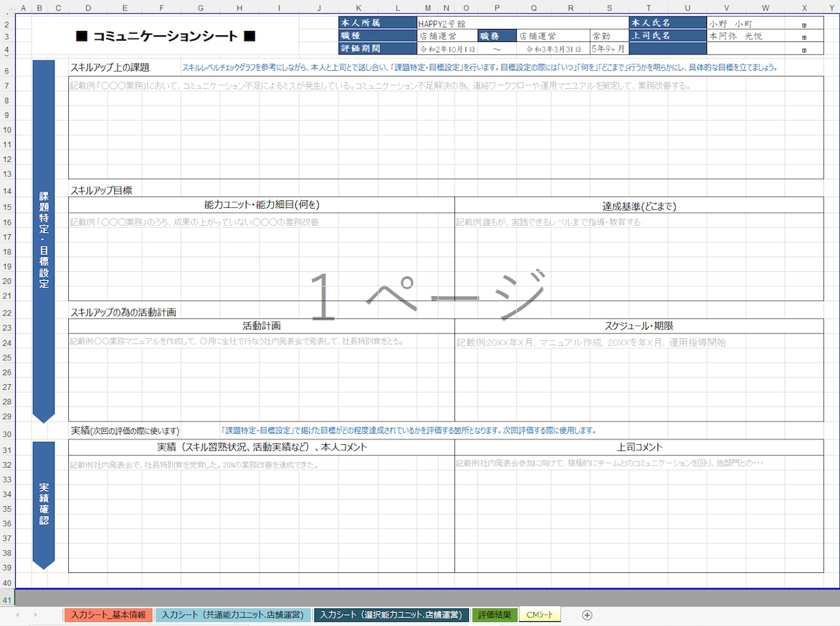This screenshot has width=840, height=626.
Task: Click the 令和2年10月1日 start date cell
Action: click(448, 49)
